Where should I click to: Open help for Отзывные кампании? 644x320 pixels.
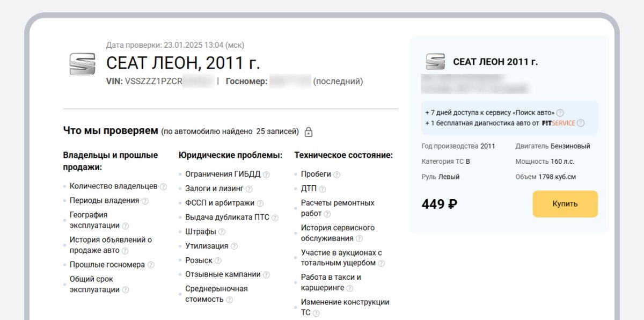click(x=266, y=275)
